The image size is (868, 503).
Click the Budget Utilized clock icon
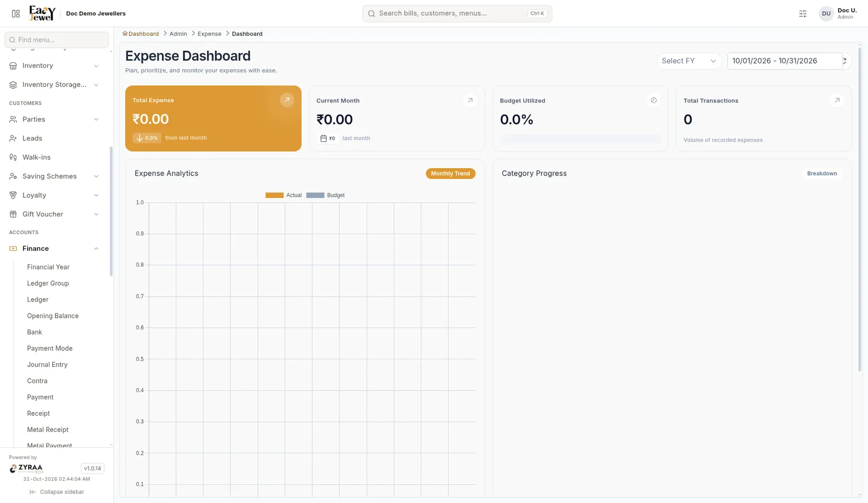tap(654, 100)
